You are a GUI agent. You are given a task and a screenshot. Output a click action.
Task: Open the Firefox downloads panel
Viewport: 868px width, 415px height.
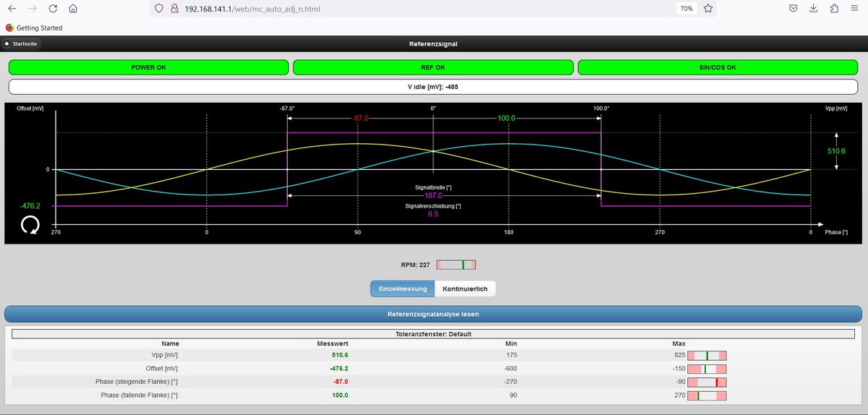point(814,9)
